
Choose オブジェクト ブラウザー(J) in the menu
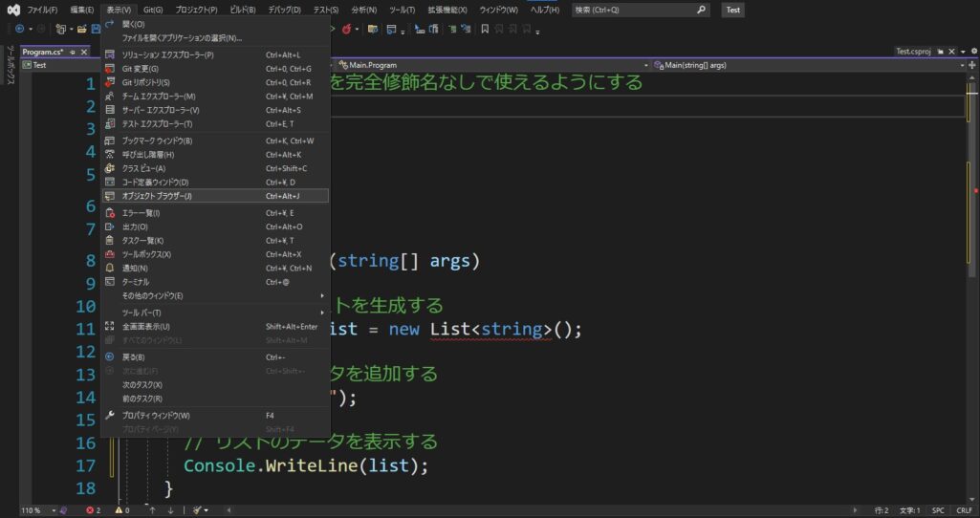[x=215, y=196]
